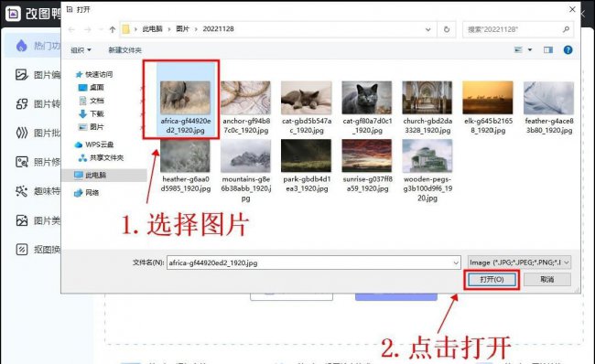Image resolution: width=595 pixels, height=364 pixels.
Task: Refresh the current folder view
Action: (x=447, y=29)
